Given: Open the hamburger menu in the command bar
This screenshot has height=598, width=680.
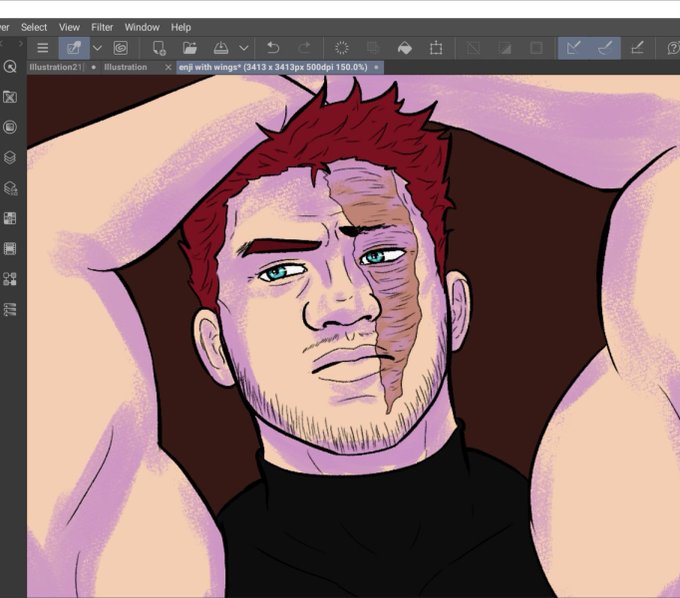Looking at the screenshot, I should click(42, 48).
